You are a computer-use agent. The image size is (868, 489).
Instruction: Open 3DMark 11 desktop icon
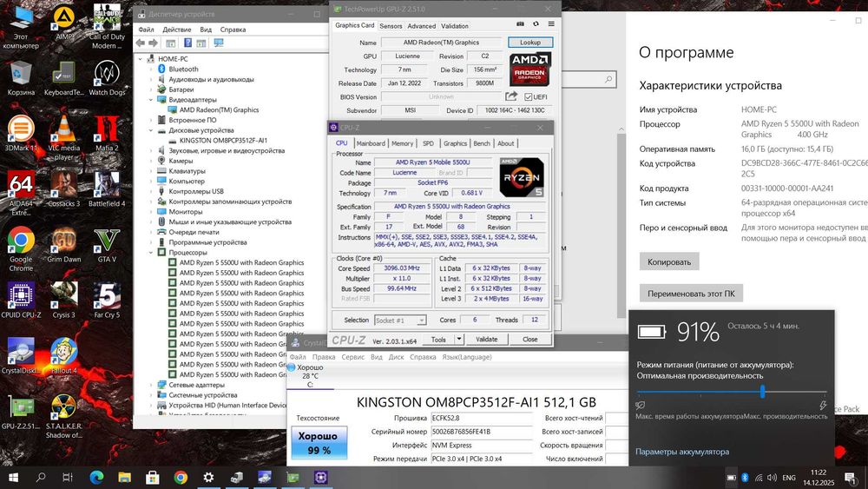click(21, 134)
